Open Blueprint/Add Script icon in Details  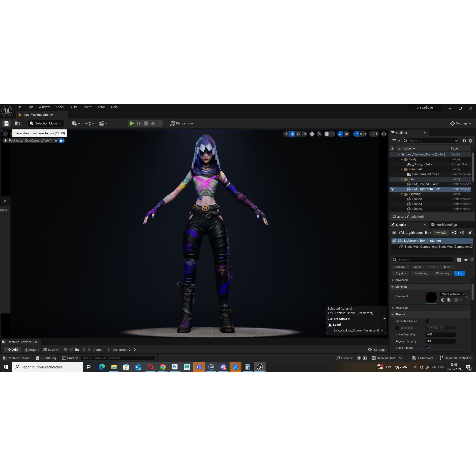[454, 233]
